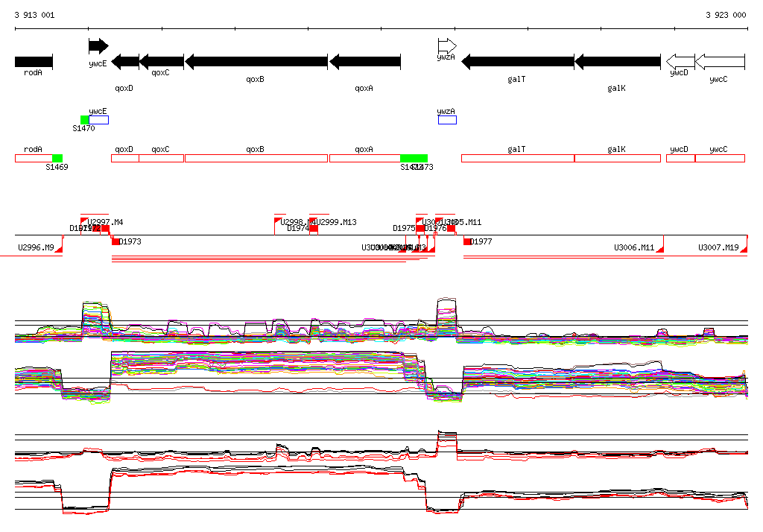Click the blue ywcE outlined box
Viewport: 763px width, 532px height.
tap(99, 120)
